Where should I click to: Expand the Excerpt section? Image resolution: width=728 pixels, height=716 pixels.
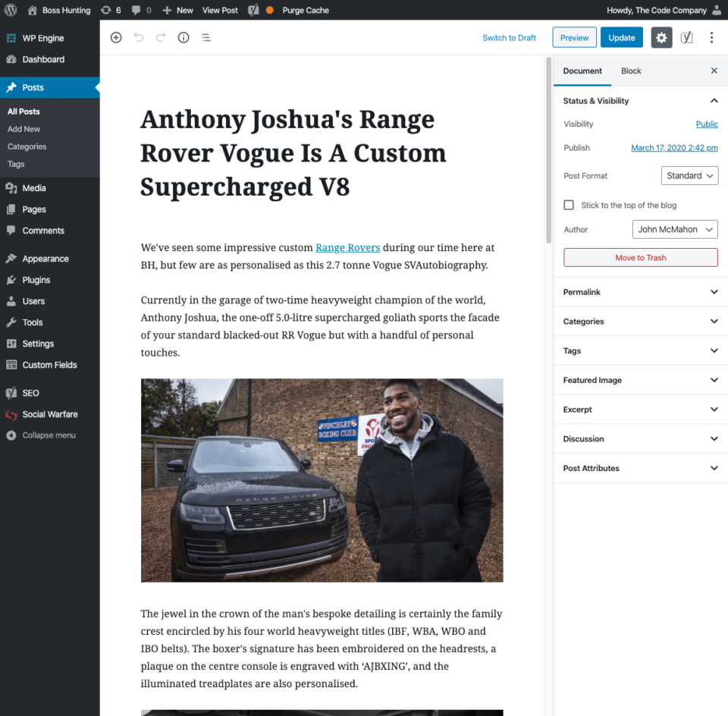(641, 409)
